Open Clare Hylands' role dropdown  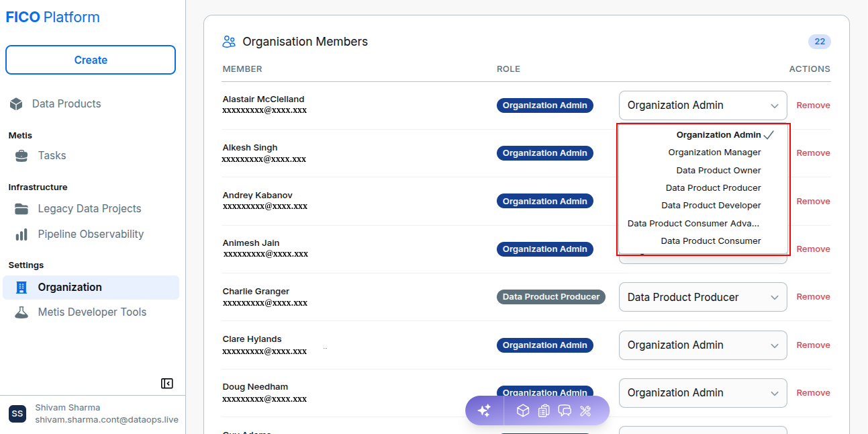click(x=703, y=345)
